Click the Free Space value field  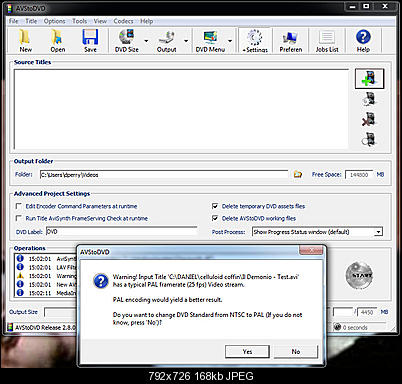point(359,174)
